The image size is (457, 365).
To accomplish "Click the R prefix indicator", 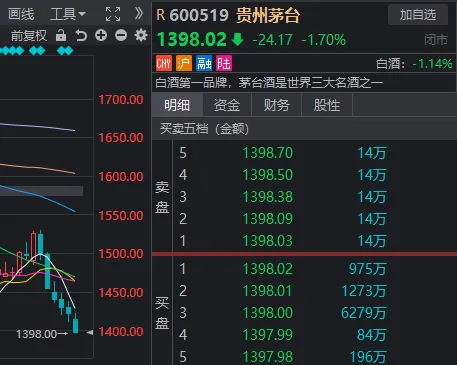I will click(161, 15).
